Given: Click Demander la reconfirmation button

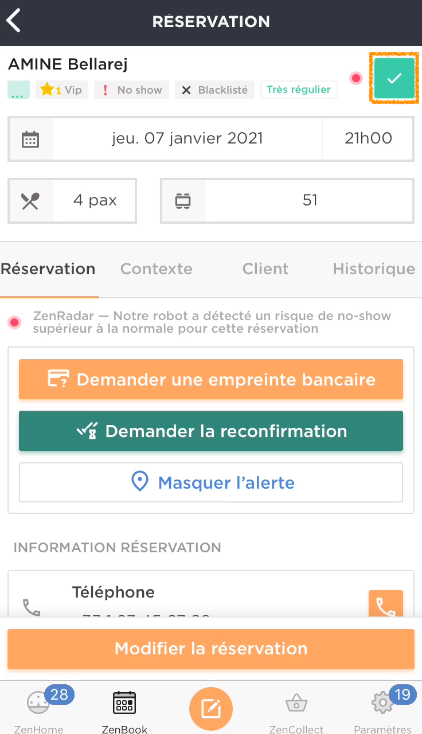Looking at the screenshot, I should (211, 431).
